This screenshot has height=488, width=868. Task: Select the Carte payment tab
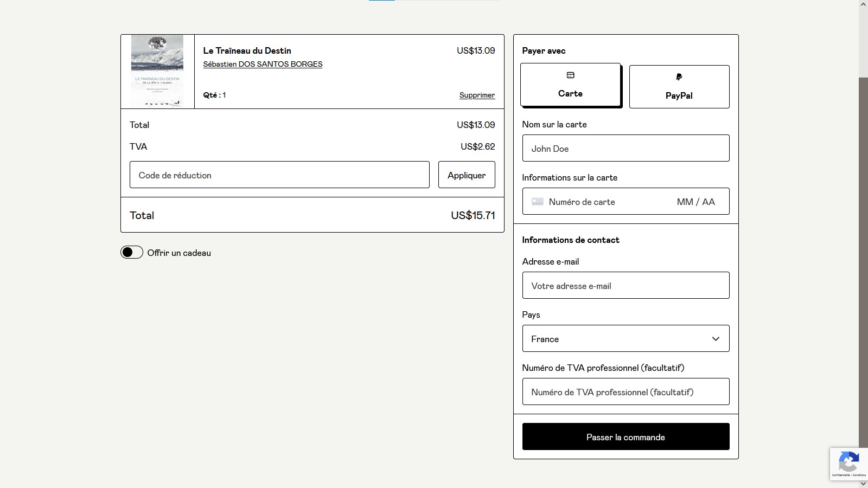click(x=570, y=85)
